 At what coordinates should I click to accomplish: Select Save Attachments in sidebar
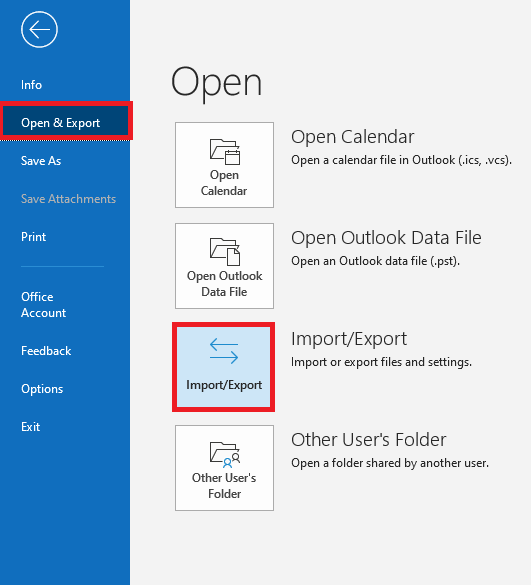(68, 199)
